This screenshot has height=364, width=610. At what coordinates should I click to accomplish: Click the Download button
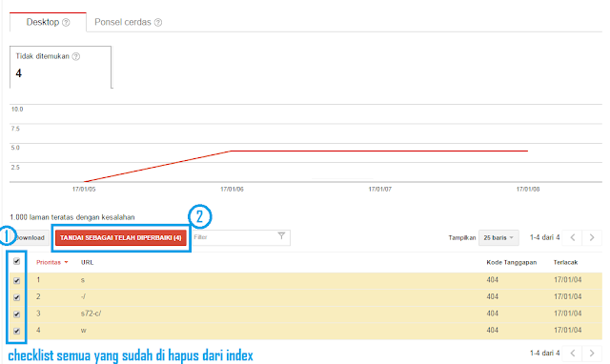pyautogui.click(x=30, y=237)
